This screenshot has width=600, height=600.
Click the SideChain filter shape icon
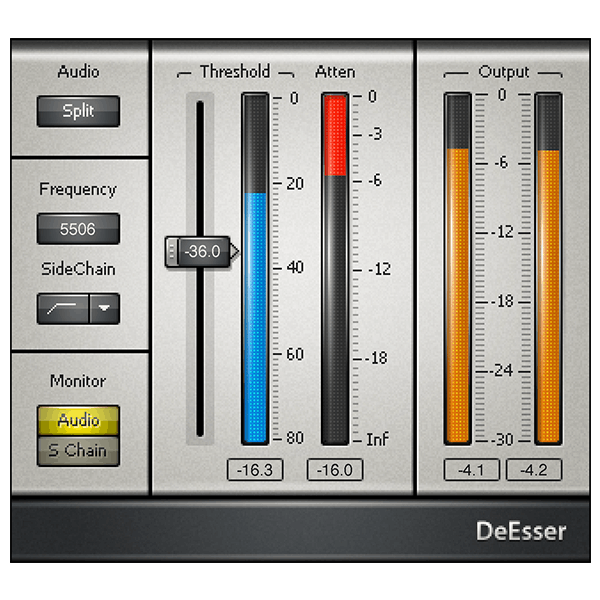coord(63,308)
